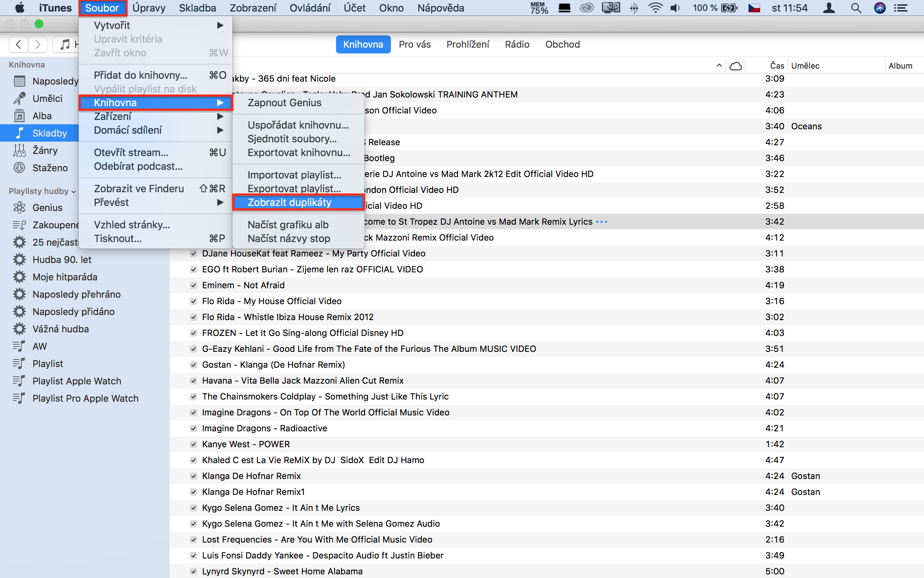
Task: Toggle checkbox for Kanye West - POWER
Action: (193, 444)
